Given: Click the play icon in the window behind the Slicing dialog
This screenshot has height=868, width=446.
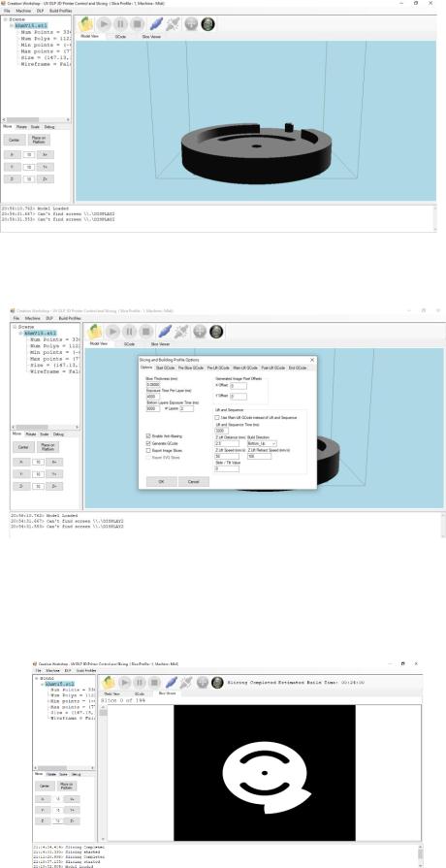Looking at the screenshot, I should (x=112, y=332).
